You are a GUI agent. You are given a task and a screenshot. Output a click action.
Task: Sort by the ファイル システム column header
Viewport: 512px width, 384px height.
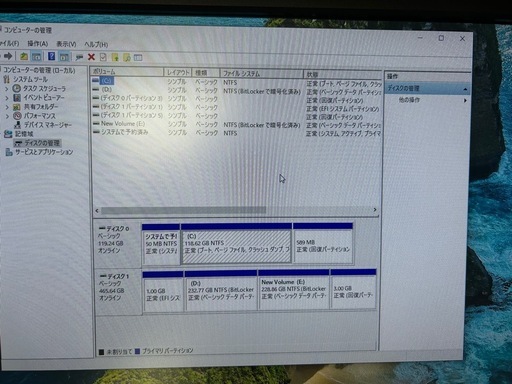(262, 73)
